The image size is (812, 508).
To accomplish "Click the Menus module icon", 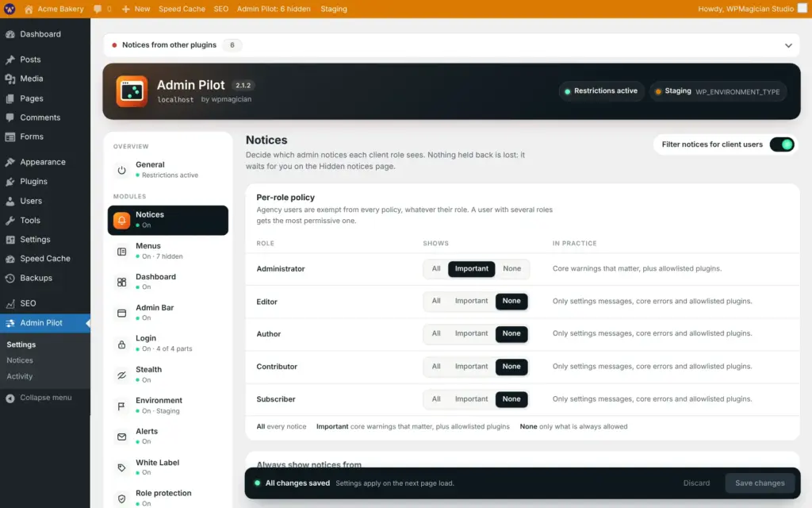I will click(x=121, y=252).
